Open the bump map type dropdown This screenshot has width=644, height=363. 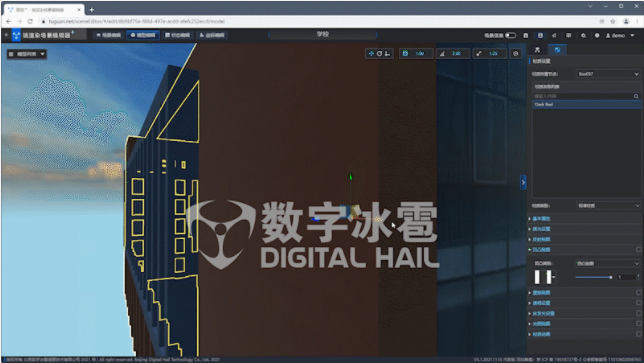coord(608,263)
